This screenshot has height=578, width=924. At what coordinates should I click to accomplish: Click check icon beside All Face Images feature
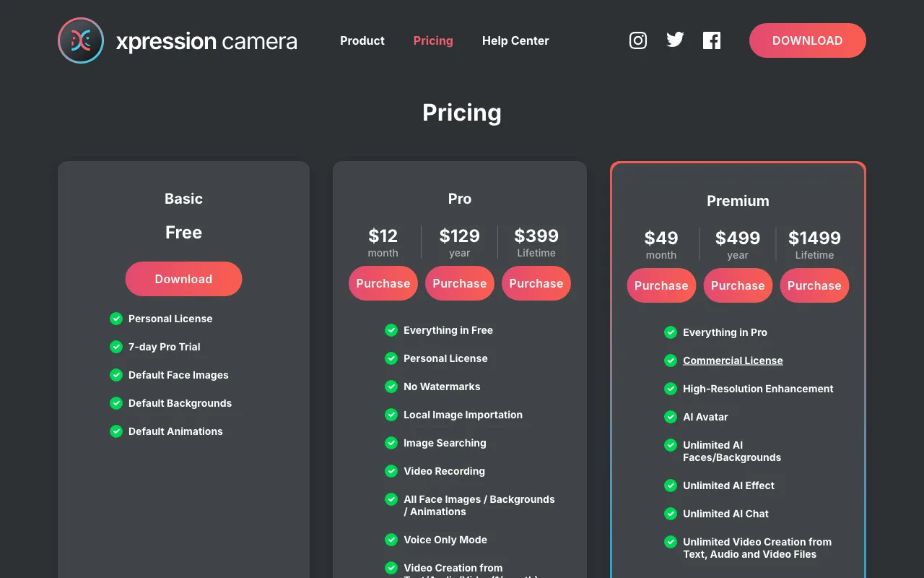pos(391,499)
